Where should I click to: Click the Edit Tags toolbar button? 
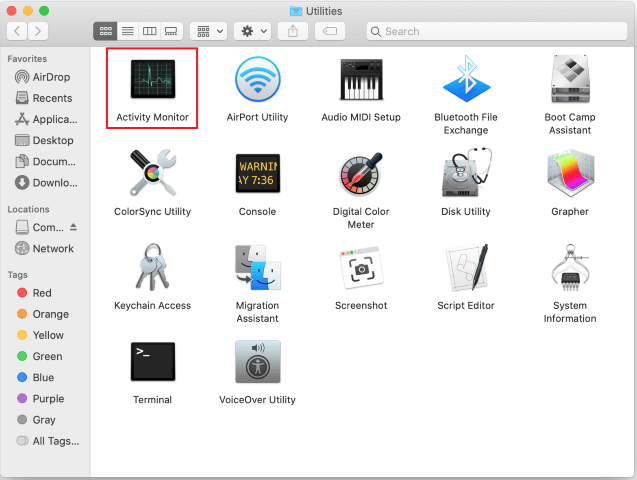(x=330, y=31)
